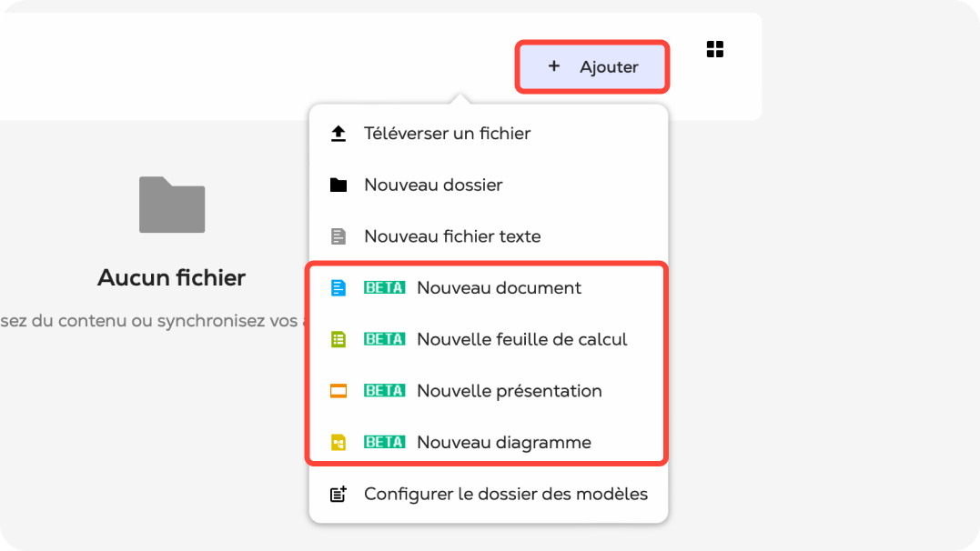
Task: Click the orange presentation icon
Action: pos(338,392)
